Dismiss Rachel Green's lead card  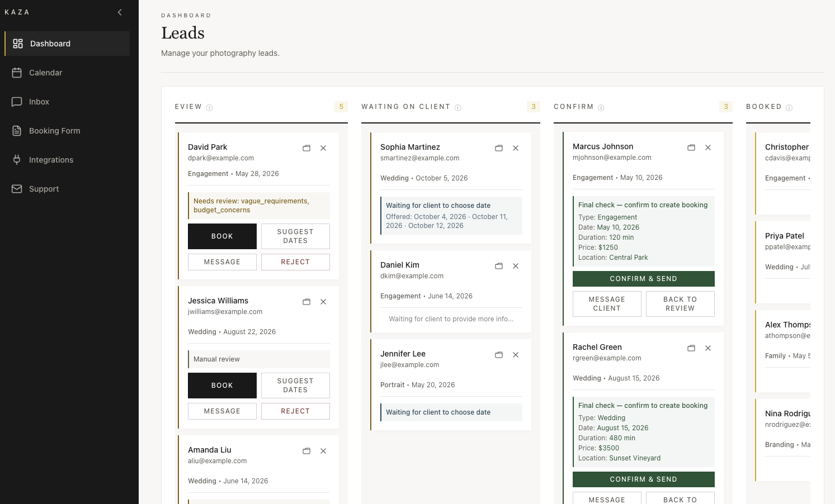[x=708, y=348]
